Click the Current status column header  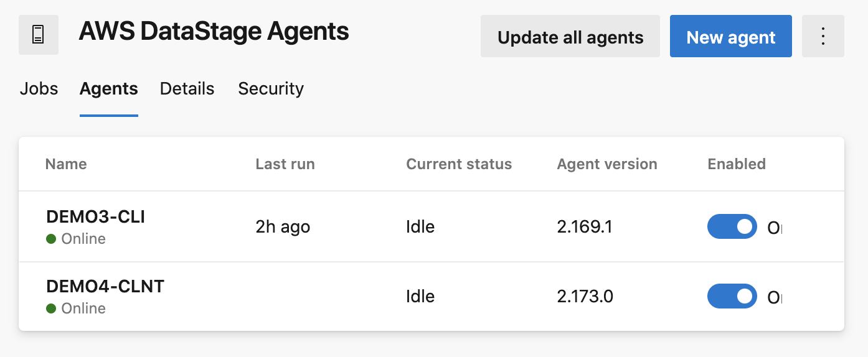pyautogui.click(x=459, y=164)
